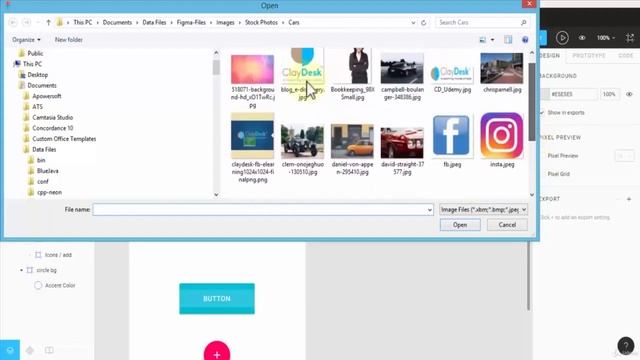Image resolution: width=640 pixels, height=360 pixels.
Task: Select chrispamell.jpg thumbnail
Action: point(502,73)
